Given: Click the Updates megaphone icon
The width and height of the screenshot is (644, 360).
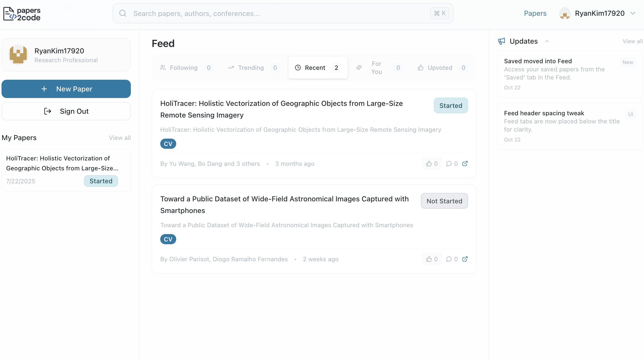Looking at the screenshot, I should pyautogui.click(x=502, y=41).
